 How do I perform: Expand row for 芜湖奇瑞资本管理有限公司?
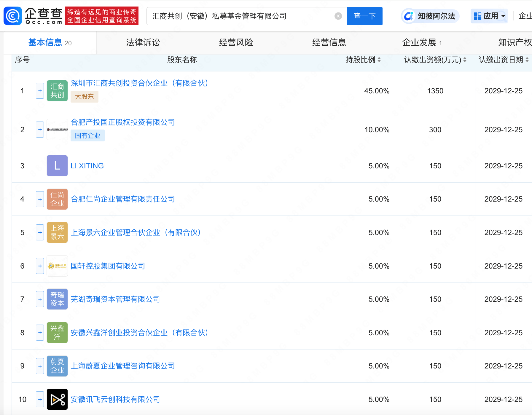[x=40, y=299]
